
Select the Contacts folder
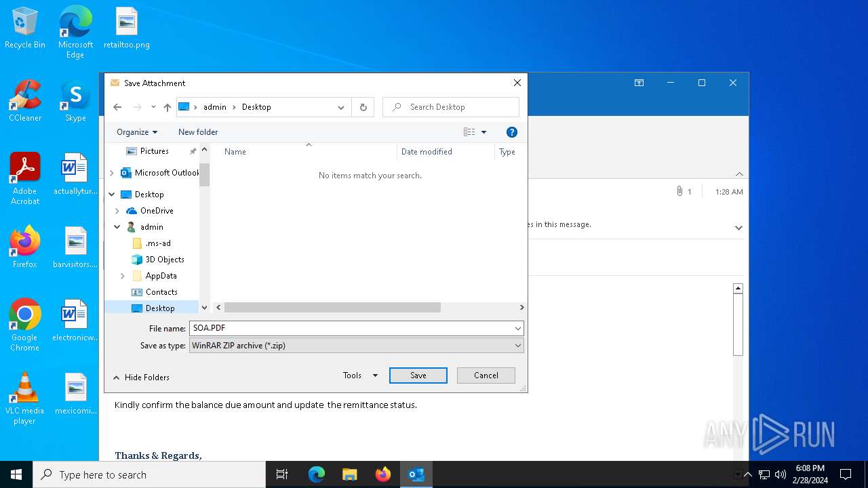pos(161,292)
